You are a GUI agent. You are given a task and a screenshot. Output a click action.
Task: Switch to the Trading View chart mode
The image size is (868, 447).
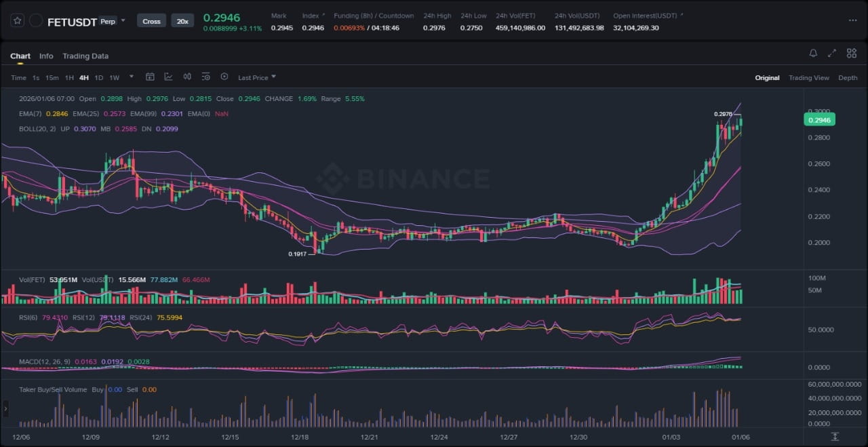tap(808, 78)
